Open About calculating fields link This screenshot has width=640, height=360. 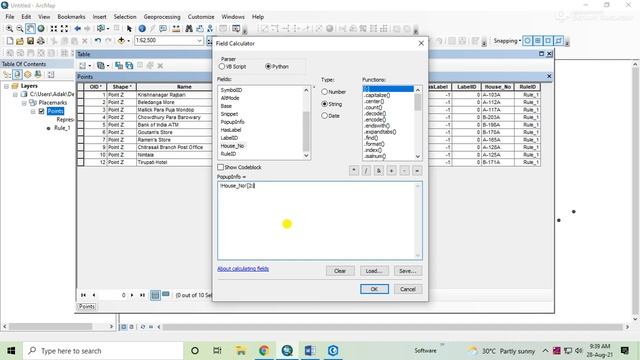pyautogui.click(x=243, y=269)
